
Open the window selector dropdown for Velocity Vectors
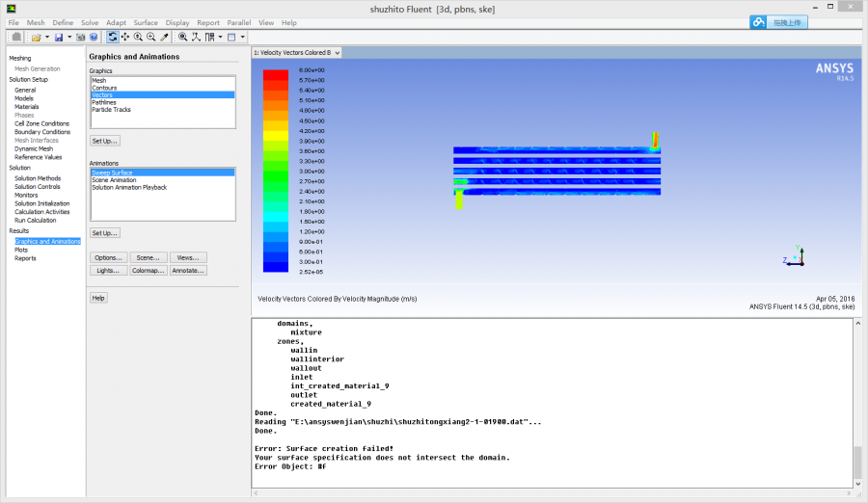point(338,52)
